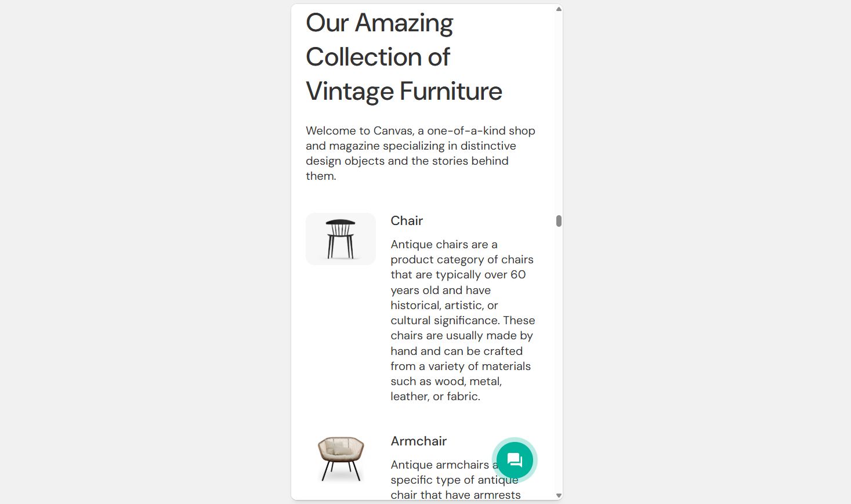
Task: Click the word "Canvas" in the welcome text
Action: click(393, 131)
